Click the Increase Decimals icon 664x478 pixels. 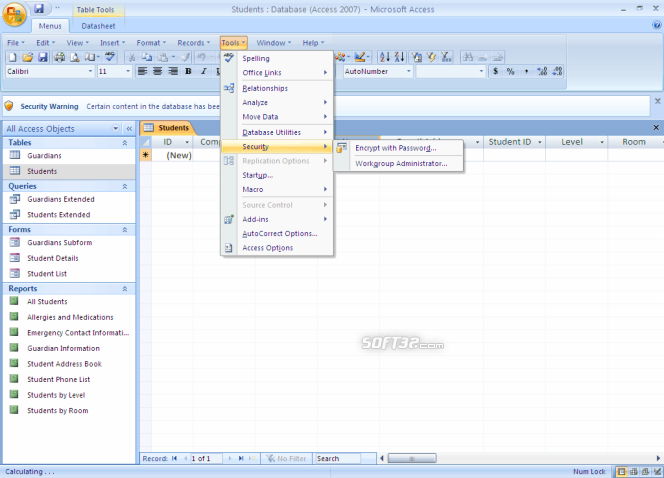pyautogui.click(x=542, y=71)
